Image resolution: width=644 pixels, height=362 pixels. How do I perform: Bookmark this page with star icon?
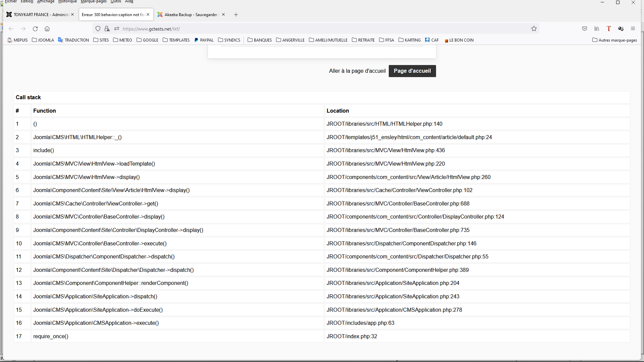(x=534, y=29)
